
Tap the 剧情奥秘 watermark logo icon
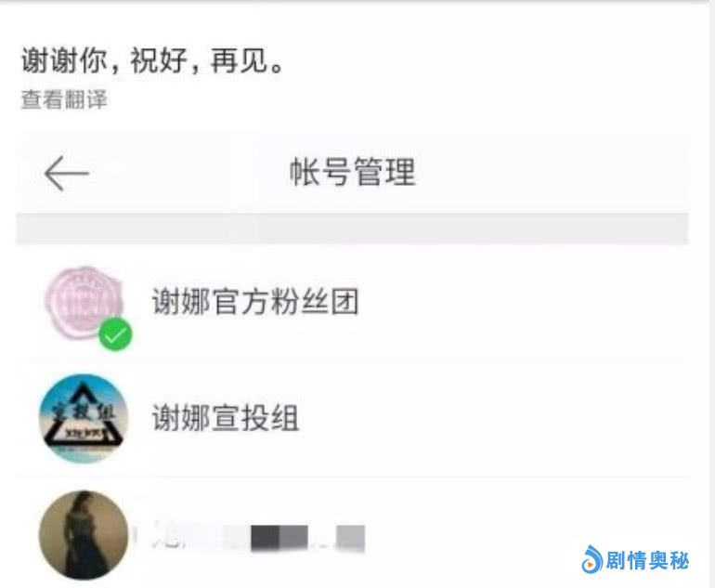591,559
